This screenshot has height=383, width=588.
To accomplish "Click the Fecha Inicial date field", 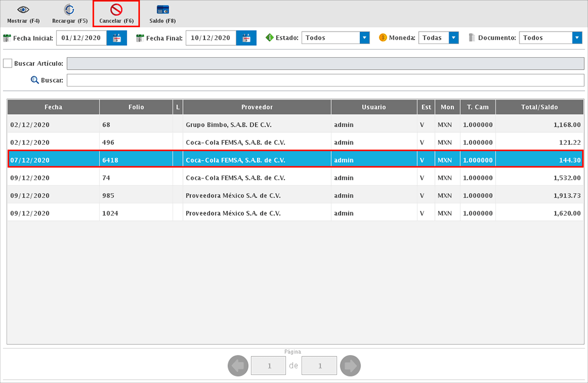I will (x=81, y=38).
